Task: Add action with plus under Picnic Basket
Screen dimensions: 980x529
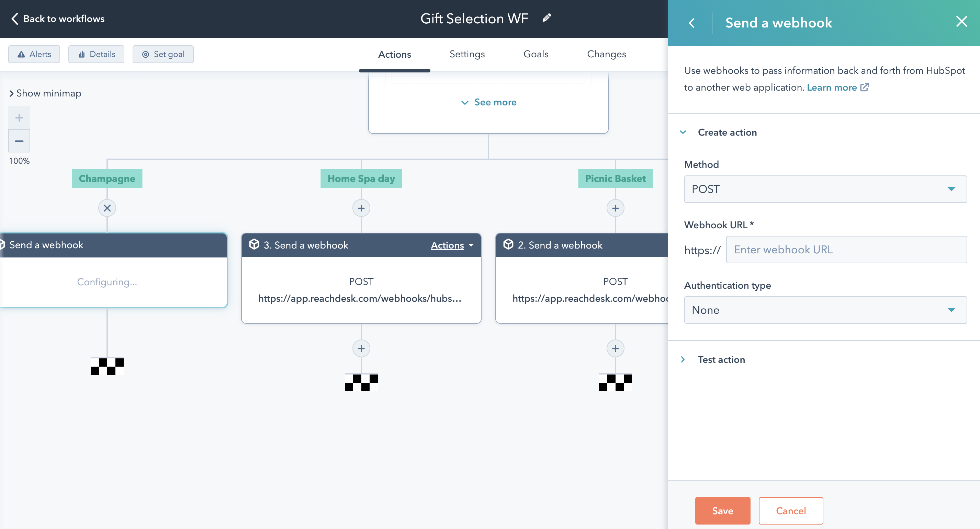Action: pos(615,208)
